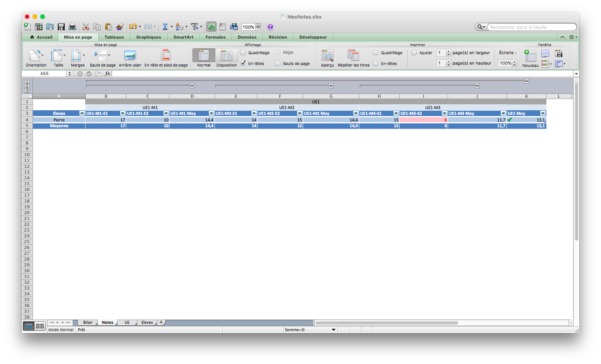Enable Quadrillage checkbox under Affichage

tap(243, 53)
